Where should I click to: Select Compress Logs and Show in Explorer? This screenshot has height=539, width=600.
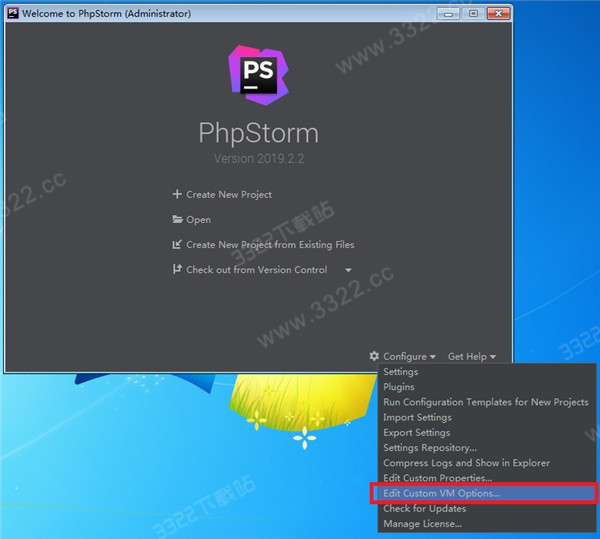pyautogui.click(x=486, y=463)
